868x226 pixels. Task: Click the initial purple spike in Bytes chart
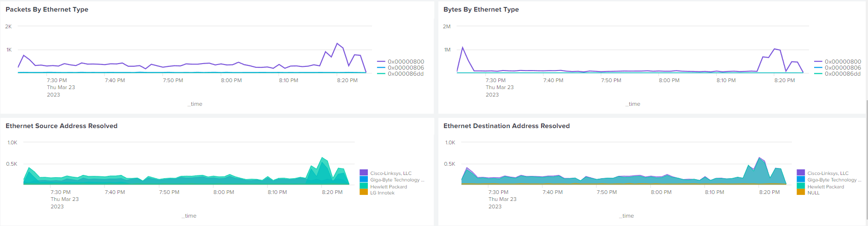462,47
